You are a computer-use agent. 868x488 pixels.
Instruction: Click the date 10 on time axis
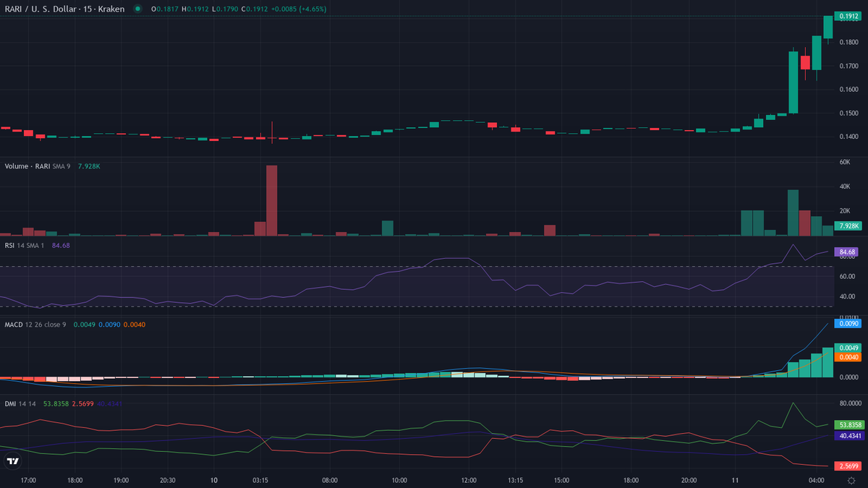click(214, 480)
